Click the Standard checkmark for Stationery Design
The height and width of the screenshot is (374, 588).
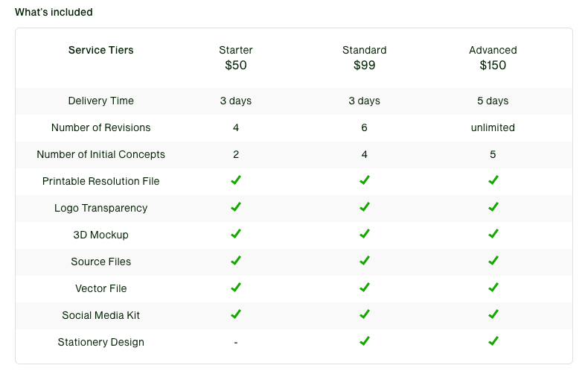(x=365, y=341)
